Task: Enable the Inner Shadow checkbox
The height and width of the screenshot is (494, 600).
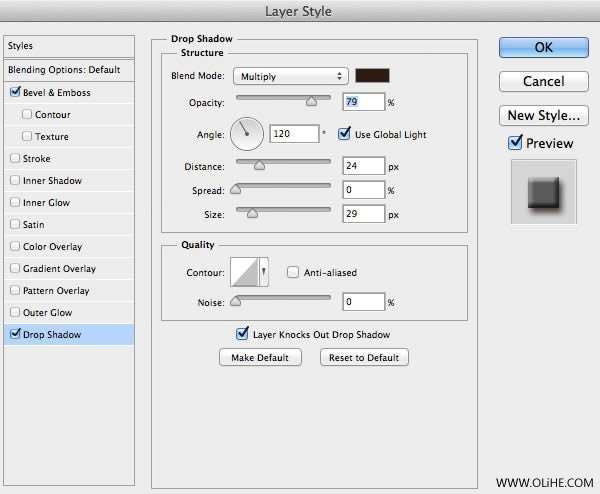Action: pyautogui.click(x=15, y=180)
